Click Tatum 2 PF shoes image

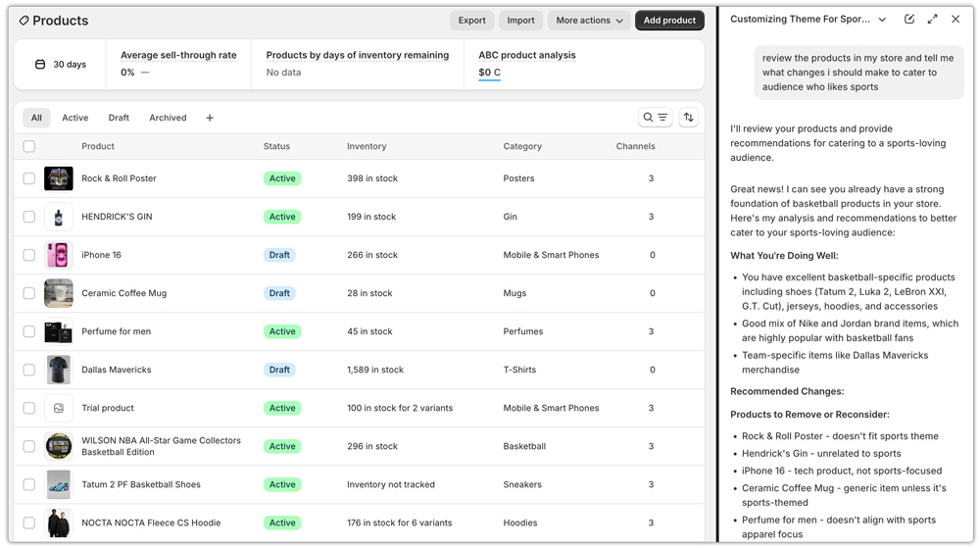[59, 485]
